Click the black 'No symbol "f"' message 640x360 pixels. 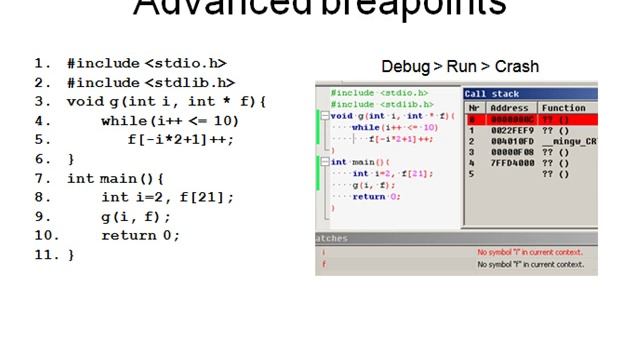(531, 264)
